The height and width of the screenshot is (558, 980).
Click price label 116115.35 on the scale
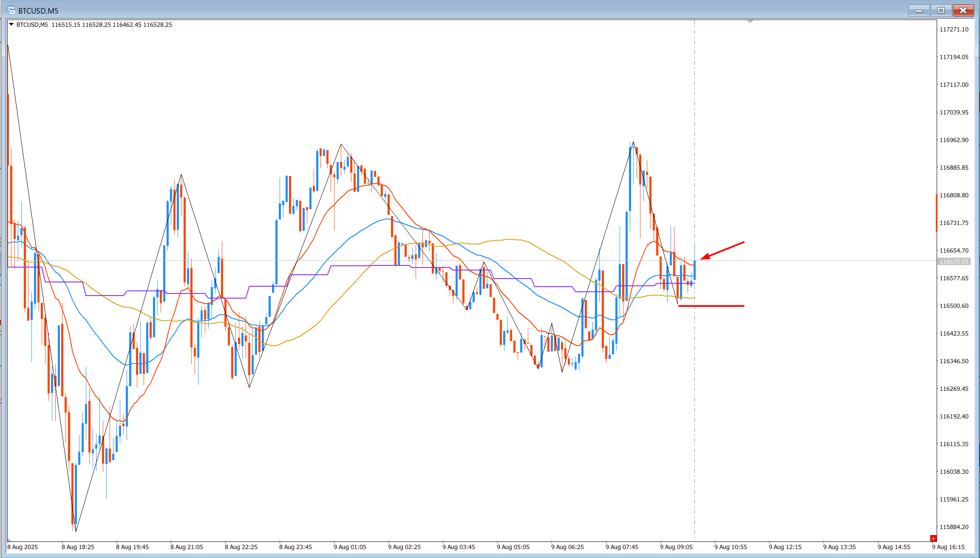(x=954, y=444)
